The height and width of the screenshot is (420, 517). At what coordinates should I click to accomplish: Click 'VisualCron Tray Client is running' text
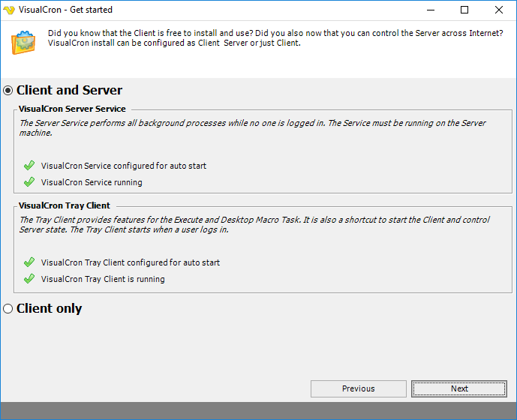click(103, 279)
